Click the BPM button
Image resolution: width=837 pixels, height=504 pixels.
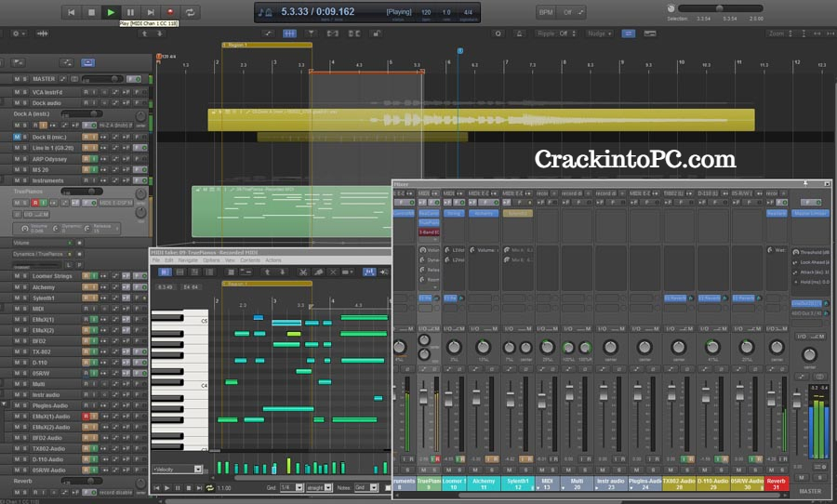click(x=546, y=12)
